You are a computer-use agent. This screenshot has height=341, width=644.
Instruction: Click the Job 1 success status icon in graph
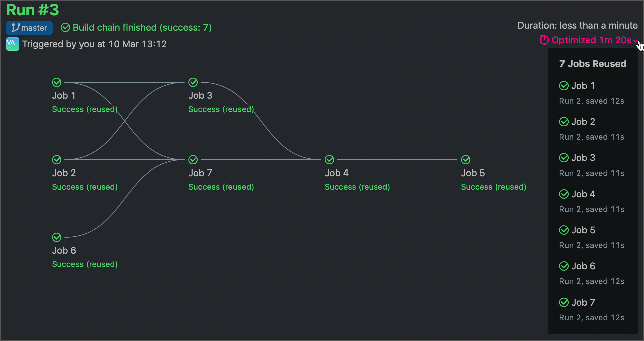click(57, 82)
